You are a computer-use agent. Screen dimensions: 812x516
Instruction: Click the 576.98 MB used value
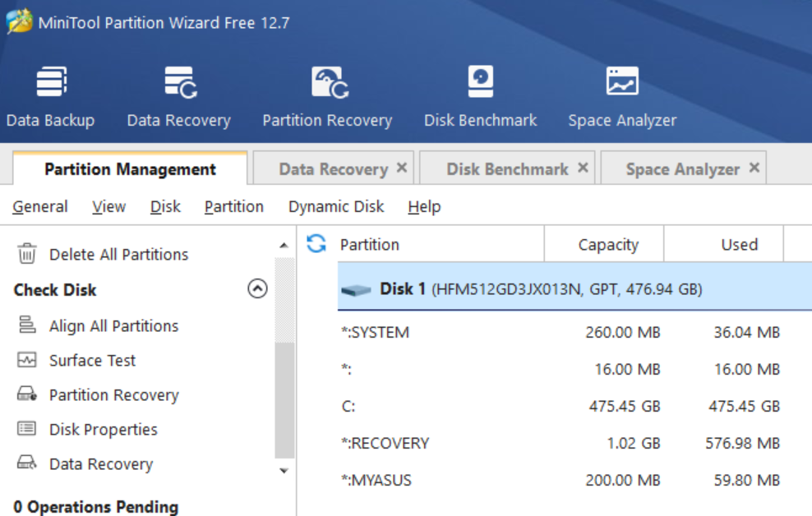click(743, 443)
